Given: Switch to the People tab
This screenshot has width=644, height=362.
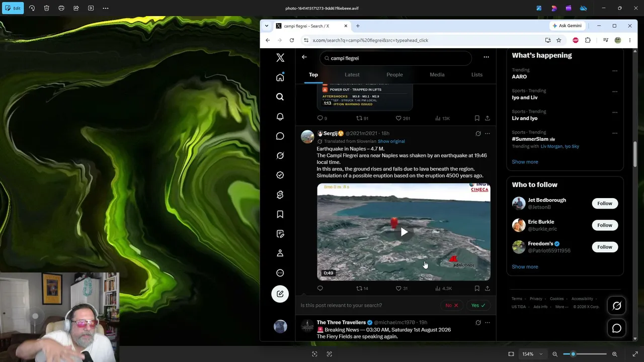Looking at the screenshot, I should pos(394,75).
